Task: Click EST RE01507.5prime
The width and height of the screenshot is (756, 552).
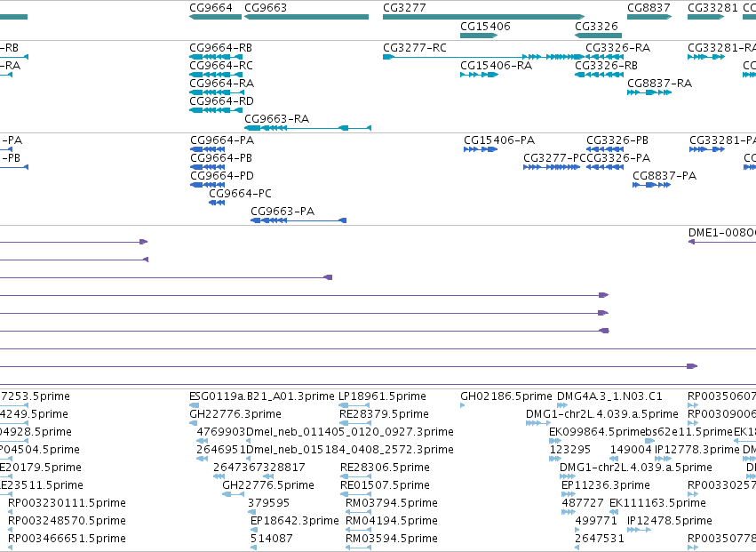Action: [385, 485]
